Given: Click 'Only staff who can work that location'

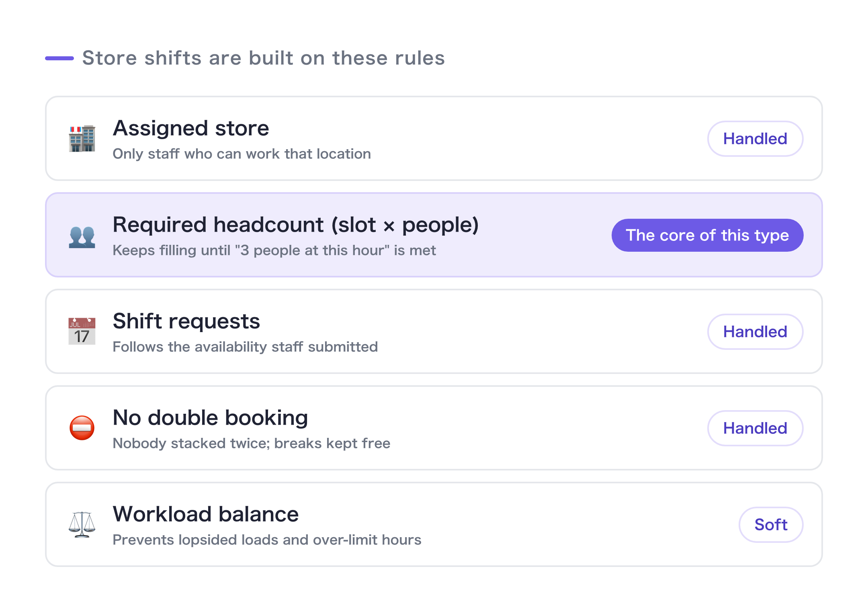Looking at the screenshot, I should coord(242,154).
